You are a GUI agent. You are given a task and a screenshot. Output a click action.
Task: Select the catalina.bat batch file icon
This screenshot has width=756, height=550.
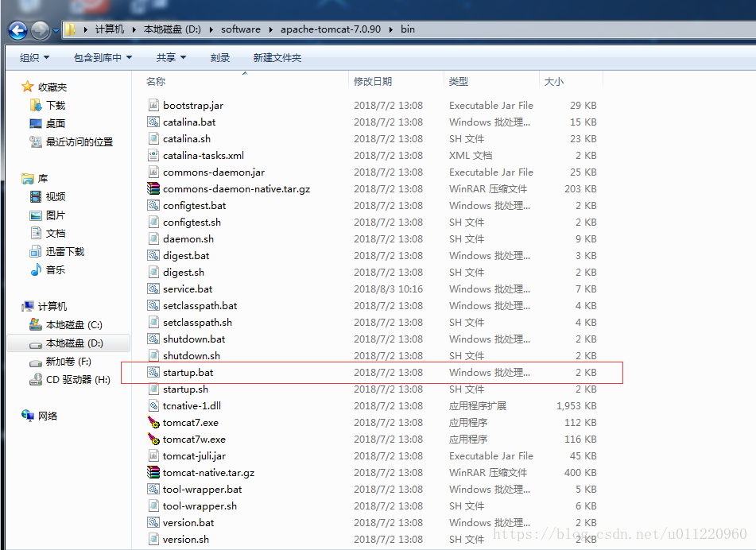pos(153,122)
